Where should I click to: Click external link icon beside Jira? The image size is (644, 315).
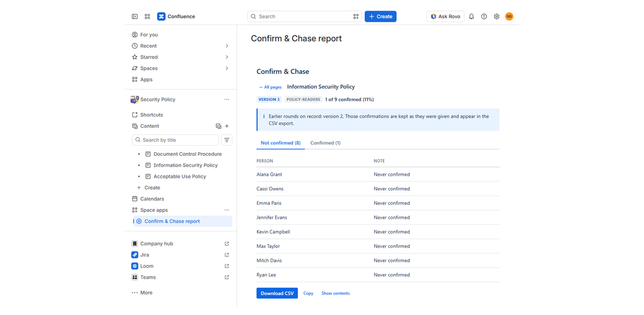227,255
